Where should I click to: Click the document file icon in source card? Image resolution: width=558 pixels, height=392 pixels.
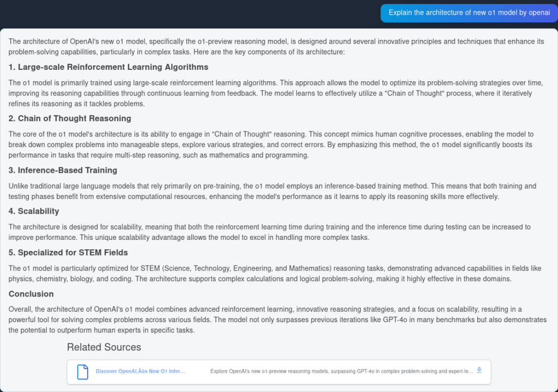point(82,372)
